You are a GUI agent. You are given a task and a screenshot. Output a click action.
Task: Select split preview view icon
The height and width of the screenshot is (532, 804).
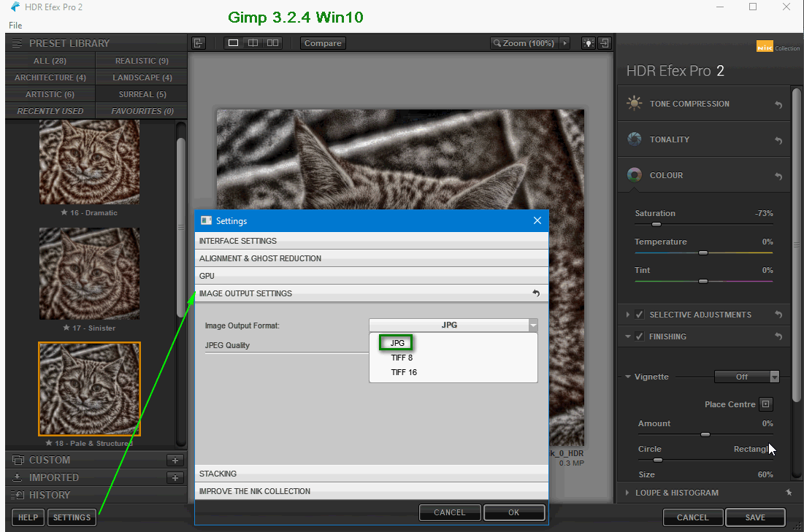(x=253, y=43)
